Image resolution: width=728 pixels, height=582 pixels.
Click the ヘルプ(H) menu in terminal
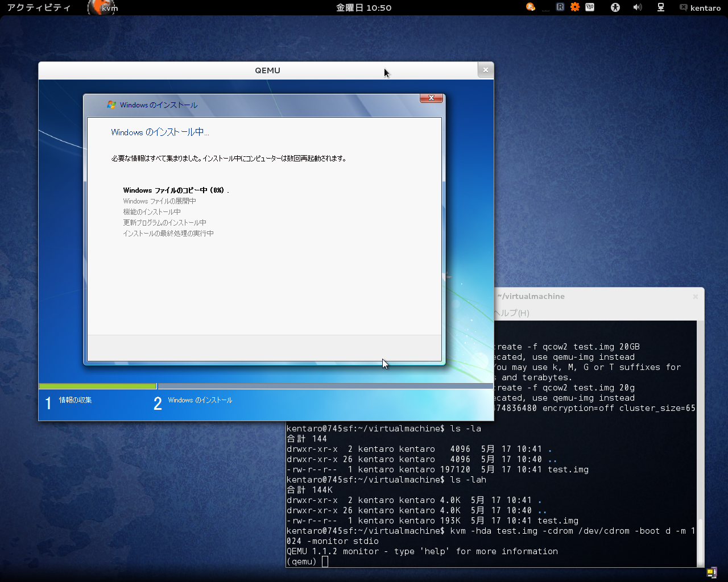pyautogui.click(x=512, y=313)
